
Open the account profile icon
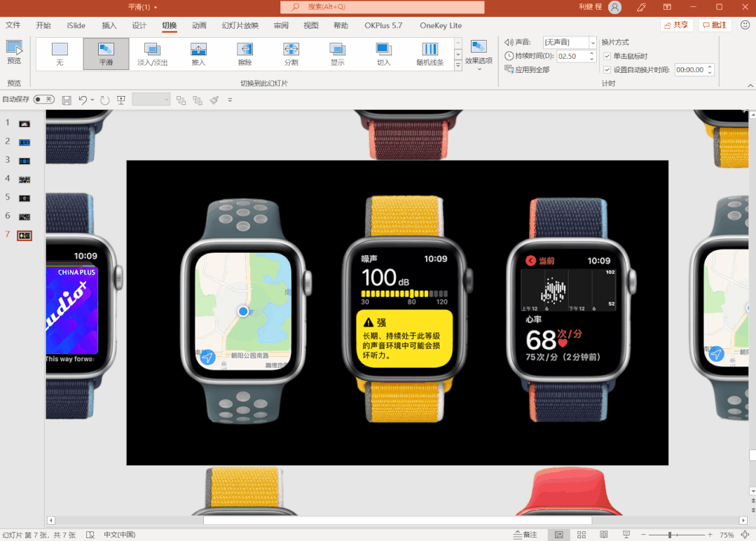[x=614, y=7]
